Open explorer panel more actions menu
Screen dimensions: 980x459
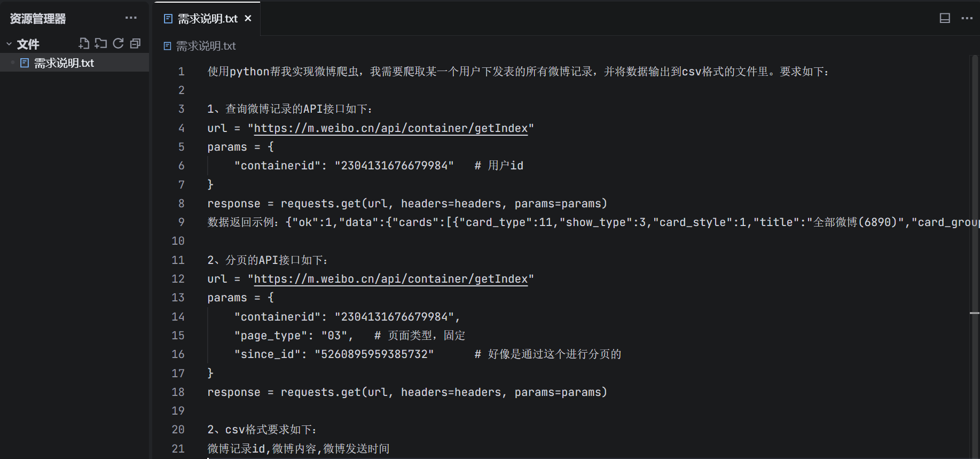pos(131,18)
